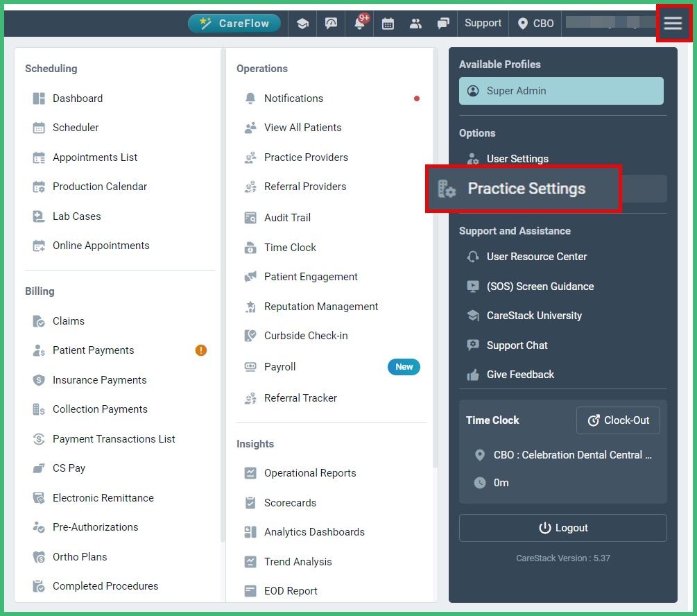Click the Payment Transactions List icon
The image size is (697, 616).
coord(39,439)
